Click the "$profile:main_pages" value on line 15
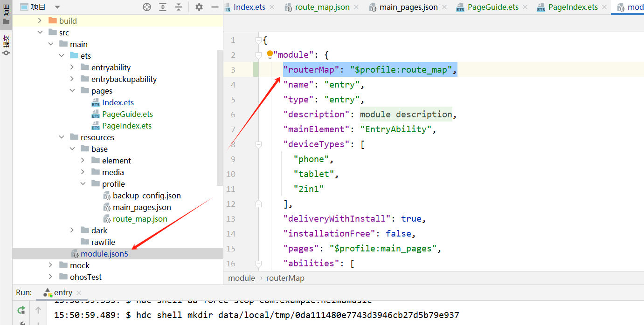 (382, 249)
